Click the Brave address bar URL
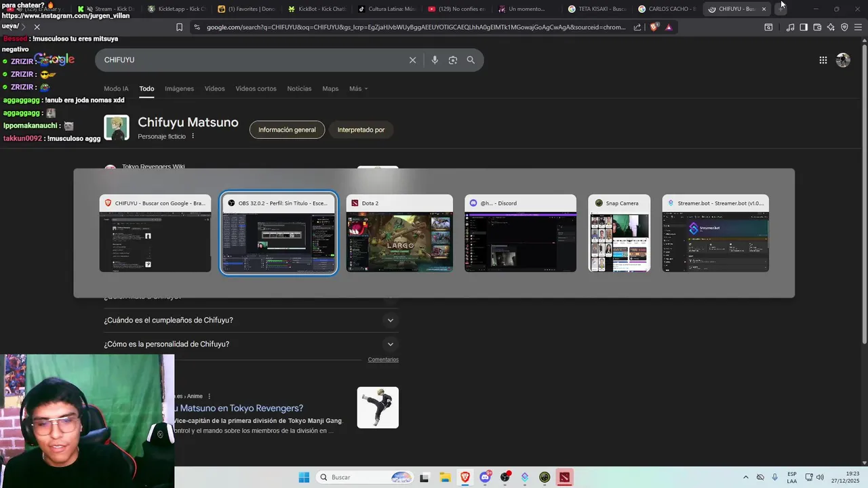This screenshot has width=868, height=488. coord(416,27)
